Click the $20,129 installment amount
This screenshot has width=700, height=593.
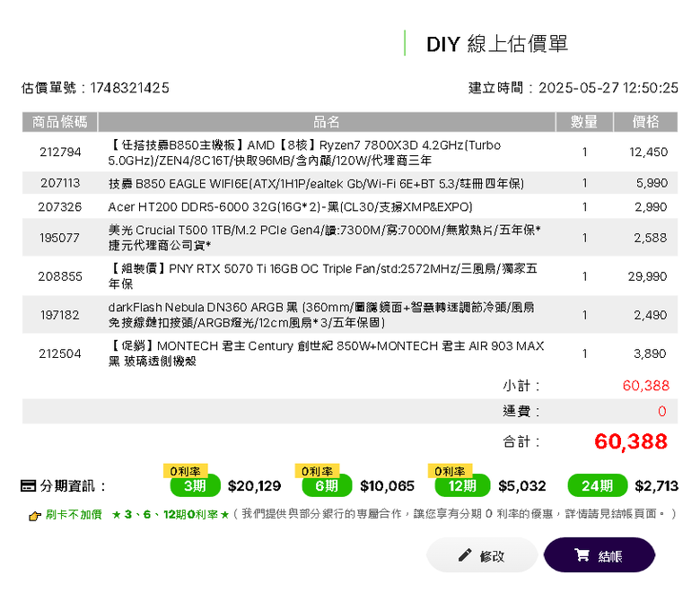pos(255,486)
